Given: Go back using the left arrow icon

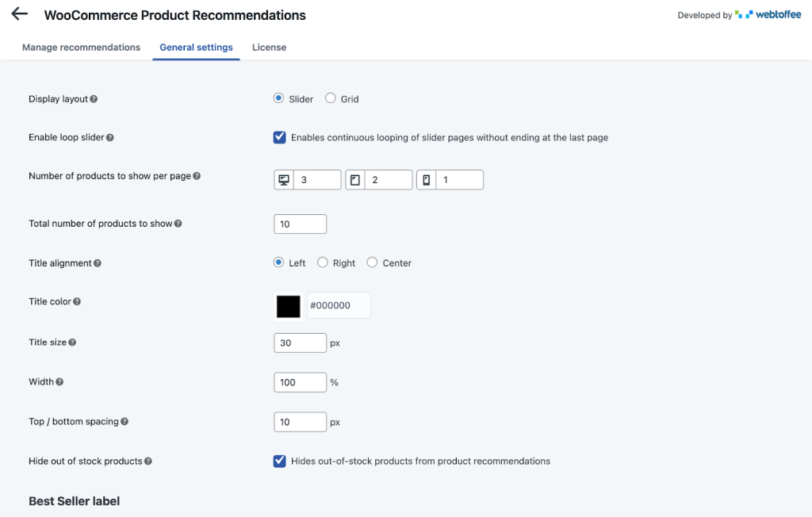Looking at the screenshot, I should click(x=19, y=14).
